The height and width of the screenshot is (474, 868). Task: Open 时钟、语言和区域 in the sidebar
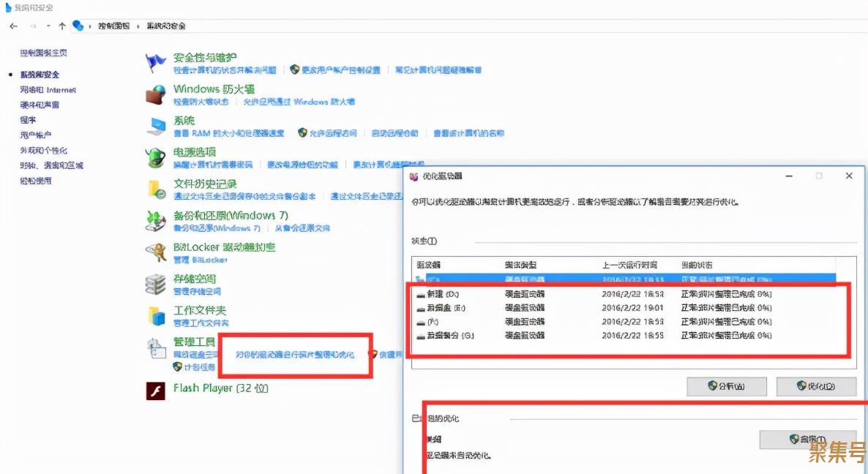51,165
